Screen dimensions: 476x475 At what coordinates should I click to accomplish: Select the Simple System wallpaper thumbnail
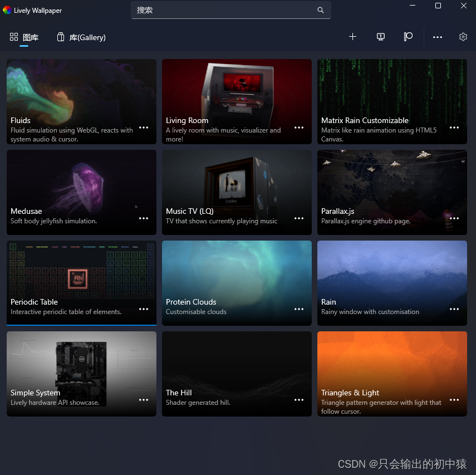[81, 374]
